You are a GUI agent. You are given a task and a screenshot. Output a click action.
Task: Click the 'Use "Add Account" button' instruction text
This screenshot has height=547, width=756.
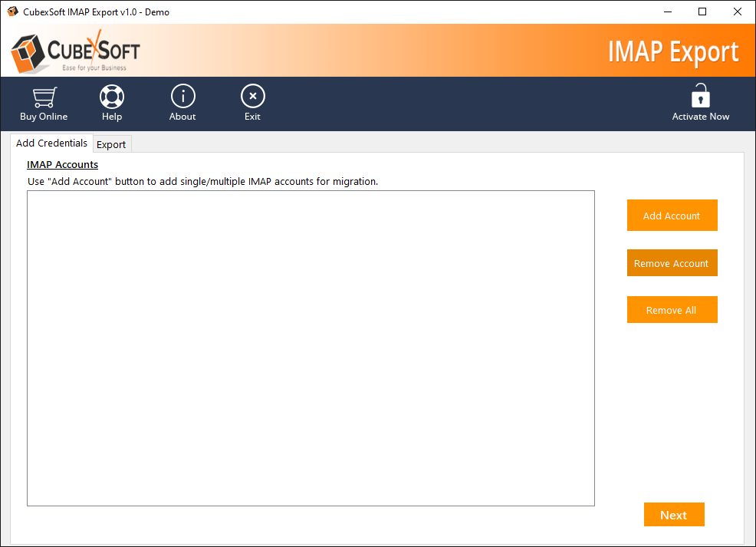[x=202, y=181]
